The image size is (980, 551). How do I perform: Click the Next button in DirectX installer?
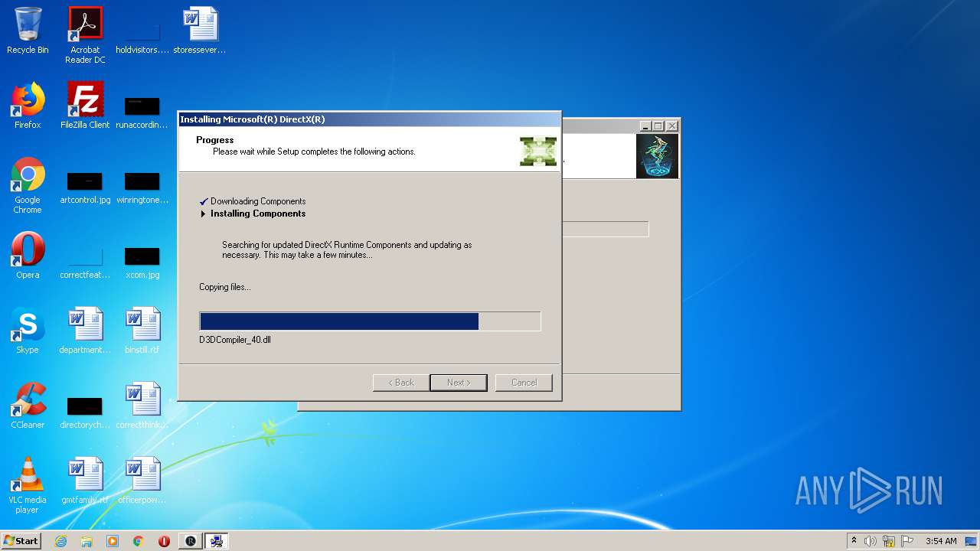click(459, 383)
